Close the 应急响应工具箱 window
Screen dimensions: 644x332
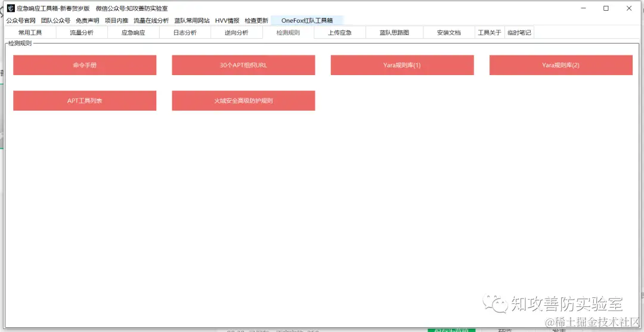point(629,8)
